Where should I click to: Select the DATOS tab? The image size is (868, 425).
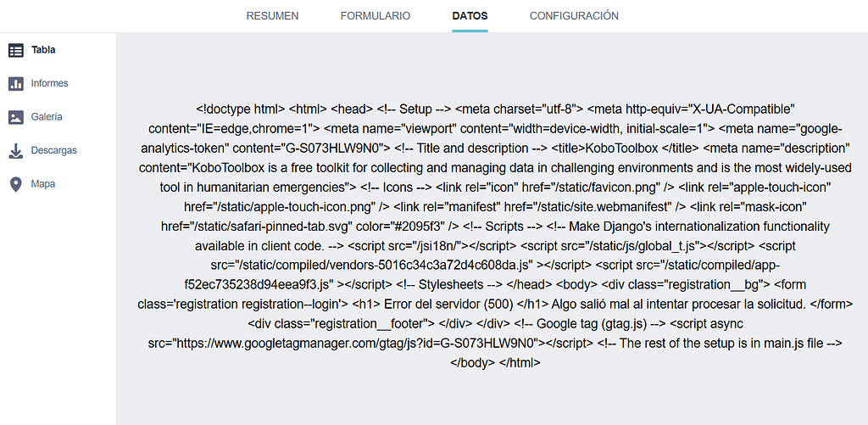(x=470, y=16)
